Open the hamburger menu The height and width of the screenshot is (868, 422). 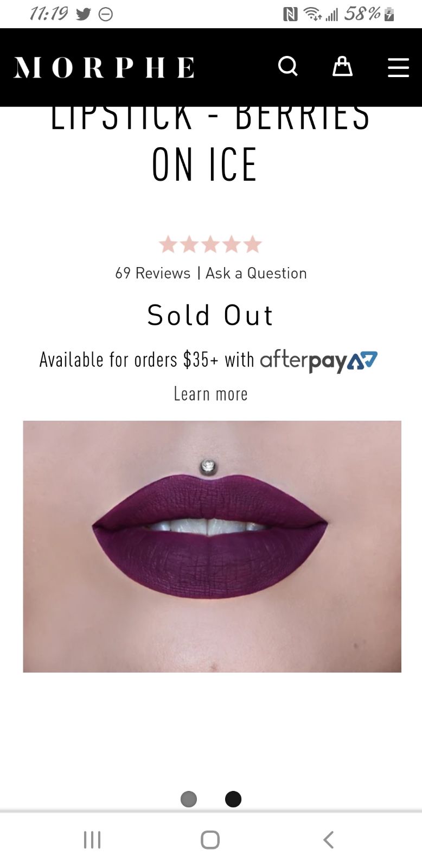tap(398, 67)
